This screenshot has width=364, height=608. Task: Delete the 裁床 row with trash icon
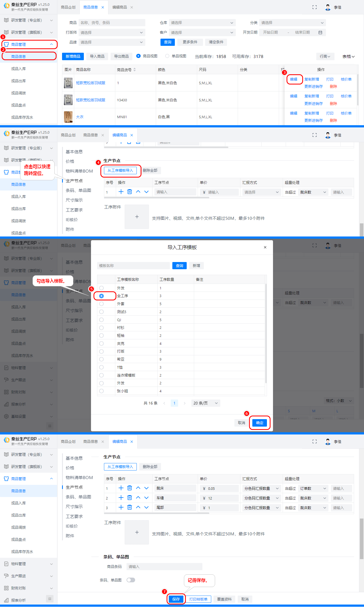pyautogui.click(x=130, y=488)
